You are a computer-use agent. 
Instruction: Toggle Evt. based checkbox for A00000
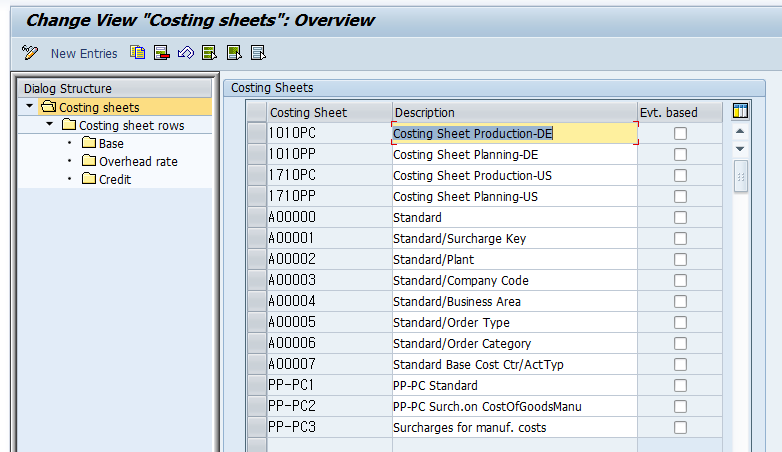[x=680, y=217]
